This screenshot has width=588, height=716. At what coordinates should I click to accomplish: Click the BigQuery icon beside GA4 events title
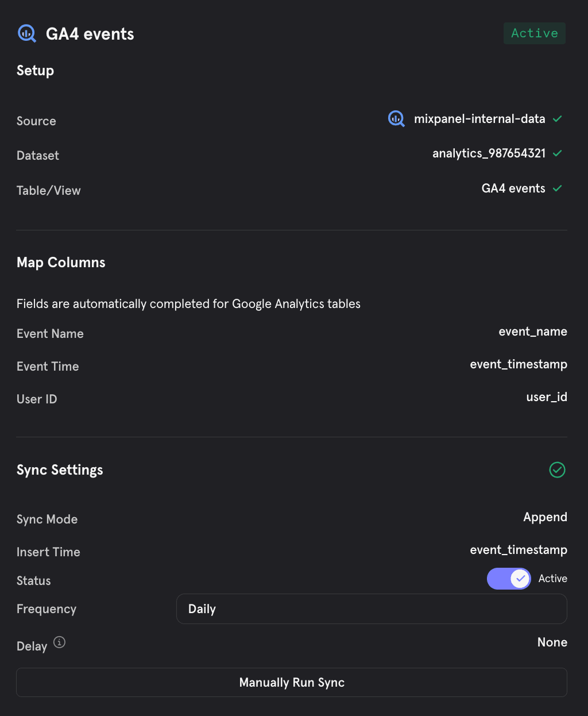coord(27,33)
